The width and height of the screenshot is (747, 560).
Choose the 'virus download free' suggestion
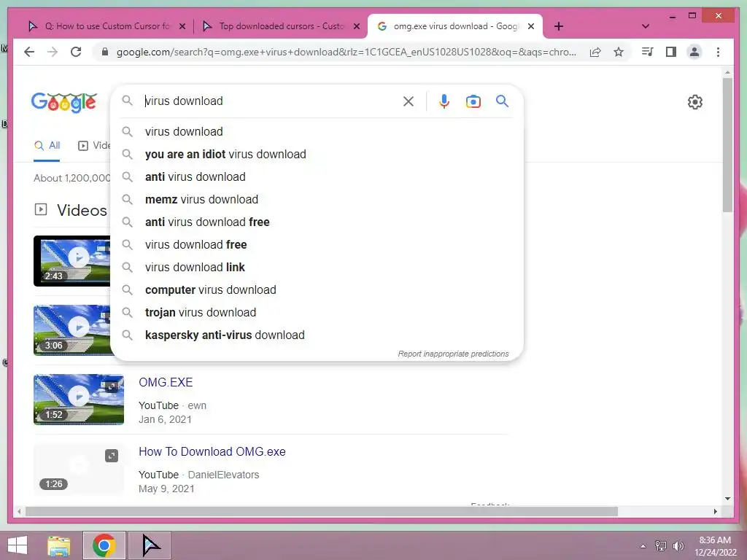317,245
